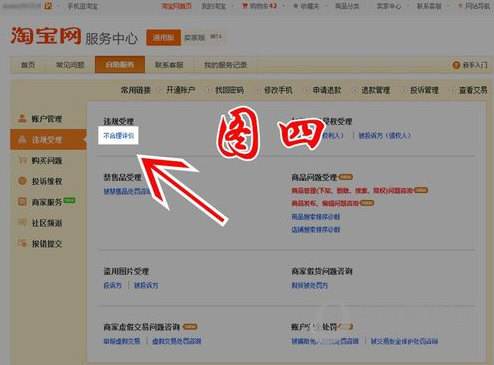Click the 虚假交易处罚咨询 link
494x365 pixels.
(x=177, y=341)
